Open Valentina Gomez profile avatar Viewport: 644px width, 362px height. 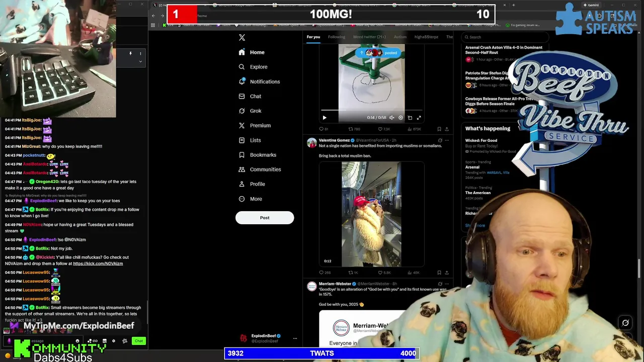coord(312,143)
